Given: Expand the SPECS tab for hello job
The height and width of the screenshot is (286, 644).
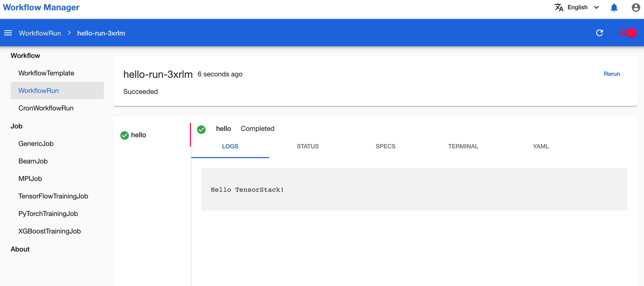Looking at the screenshot, I should click(x=385, y=146).
